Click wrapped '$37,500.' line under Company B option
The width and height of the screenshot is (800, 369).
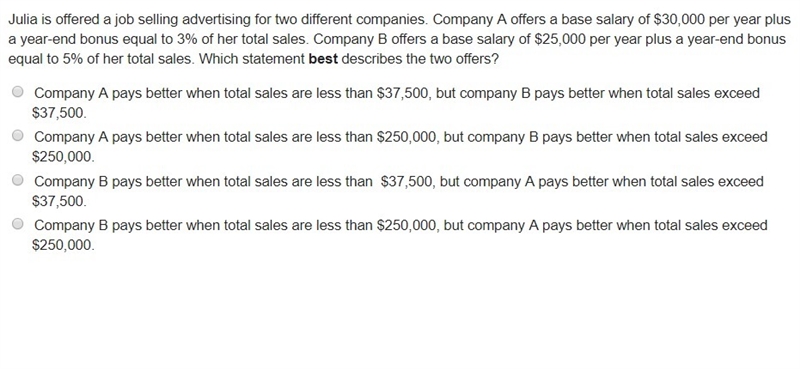(x=59, y=201)
